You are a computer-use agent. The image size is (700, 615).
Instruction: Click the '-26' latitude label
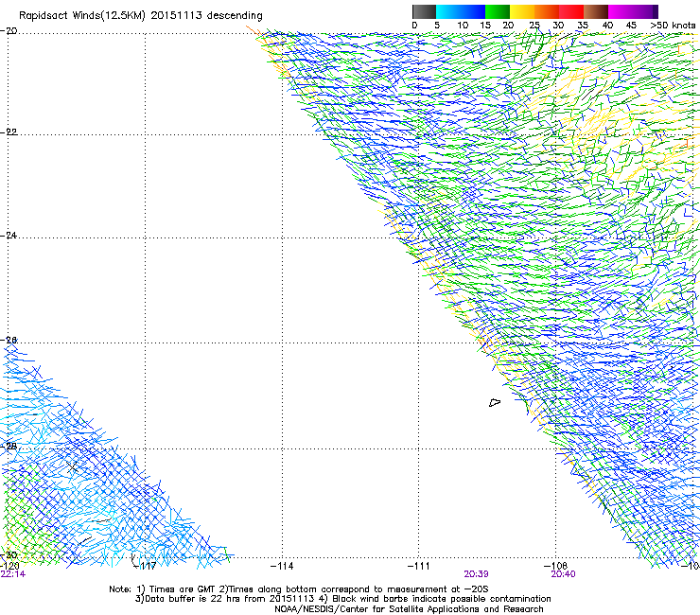tap(9, 341)
